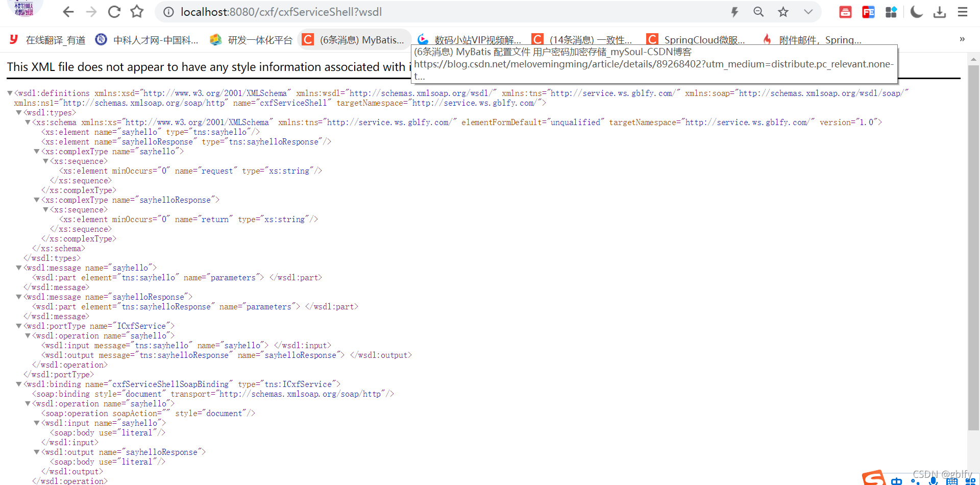
Task: Click the wsdl:output message="tns:sayhelloResponse" line
Action: point(227,355)
